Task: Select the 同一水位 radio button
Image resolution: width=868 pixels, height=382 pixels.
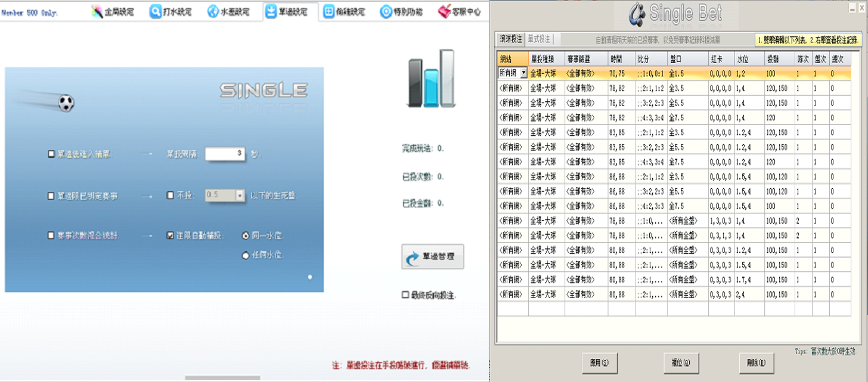Action: [245, 235]
